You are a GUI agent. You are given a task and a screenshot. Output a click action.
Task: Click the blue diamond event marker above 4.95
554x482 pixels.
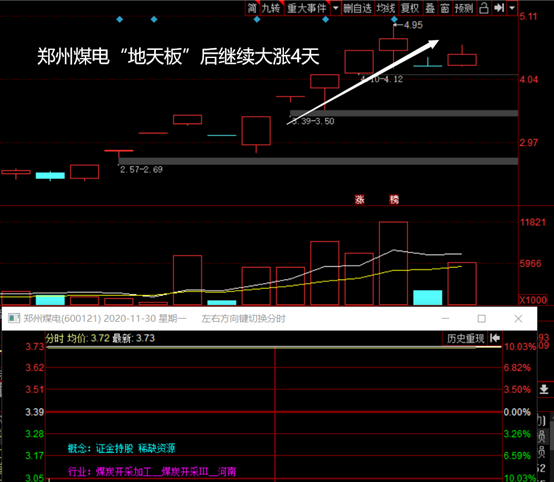[394, 19]
